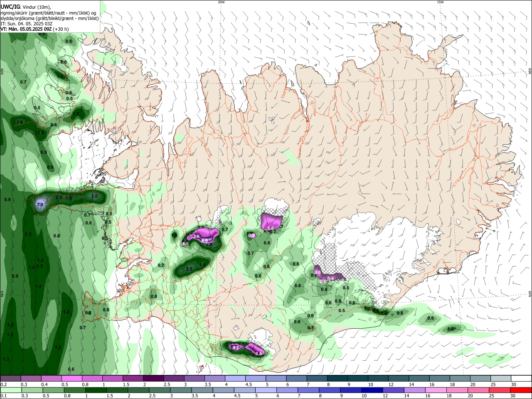Click the header title 'UWC/IG: Vindur (10m),'
The image size is (532, 399).
click(25, 6)
